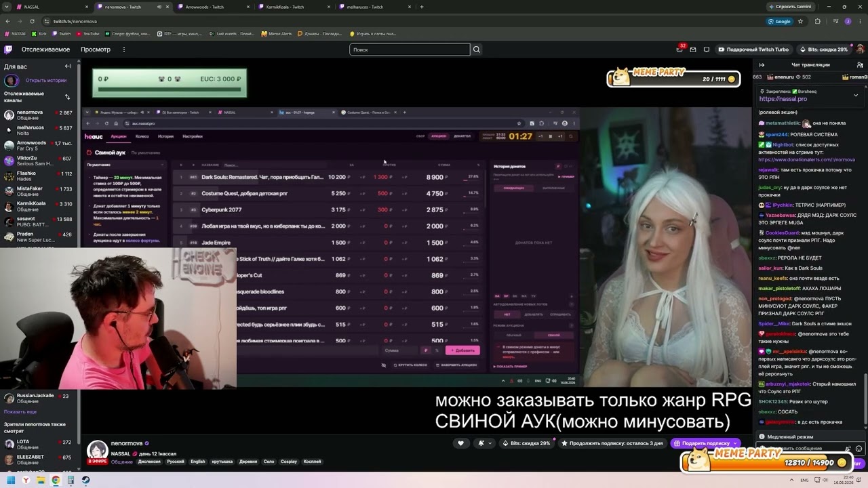Open the Twitch more options menu

click(x=123, y=49)
